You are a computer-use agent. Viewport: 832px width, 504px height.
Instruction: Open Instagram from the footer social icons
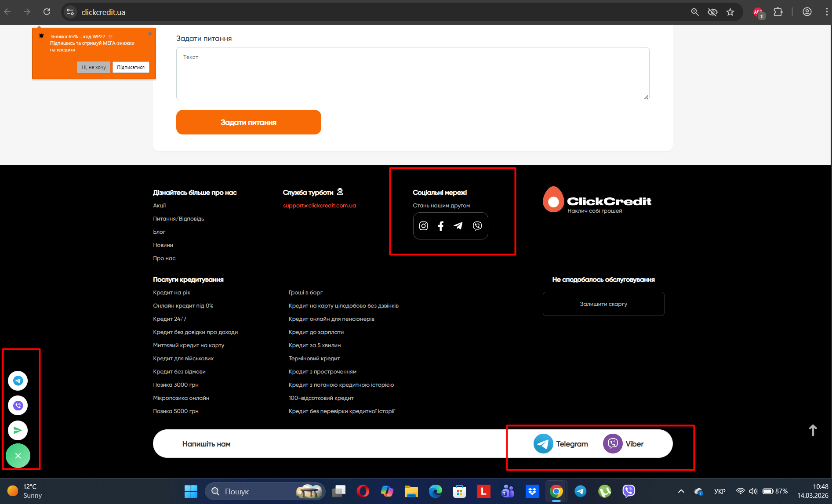[423, 226]
